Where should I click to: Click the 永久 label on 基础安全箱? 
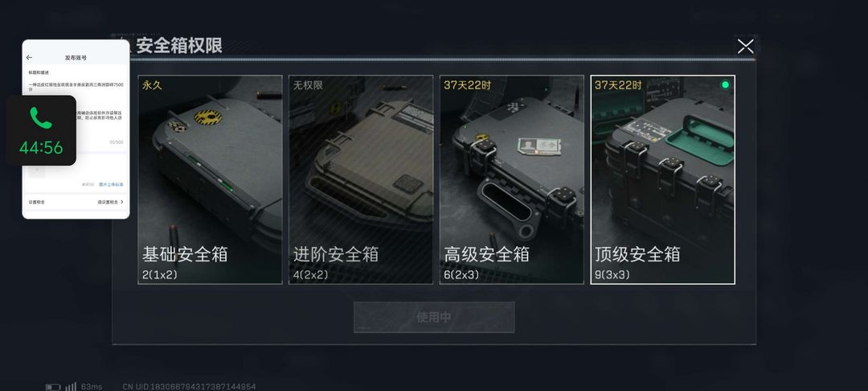[152, 85]
